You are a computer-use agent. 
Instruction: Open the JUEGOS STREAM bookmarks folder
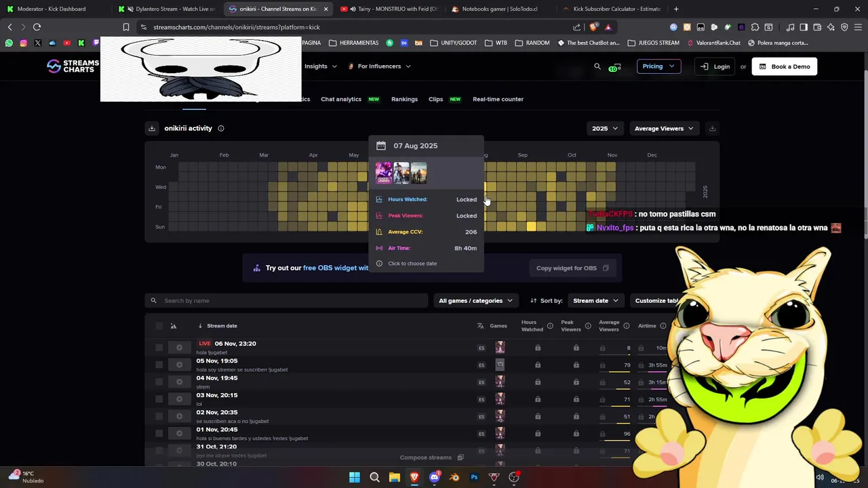(x=653, y=43)
